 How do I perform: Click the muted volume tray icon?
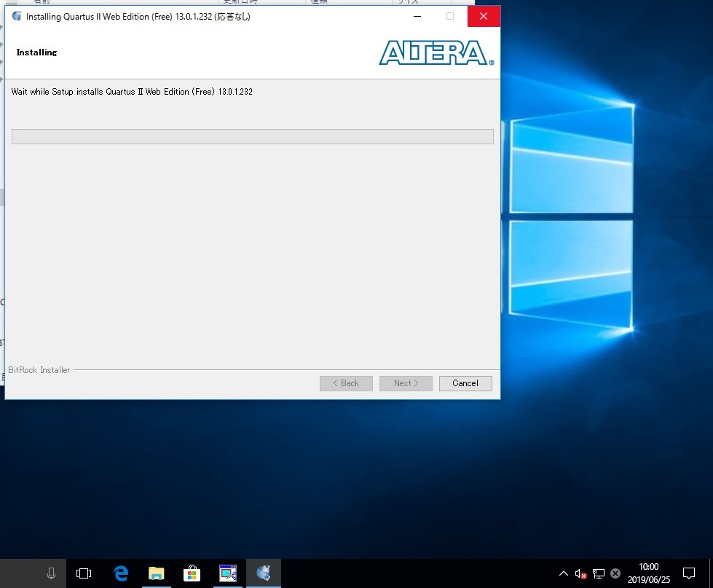pyautogui.click(x=580, y=573)
